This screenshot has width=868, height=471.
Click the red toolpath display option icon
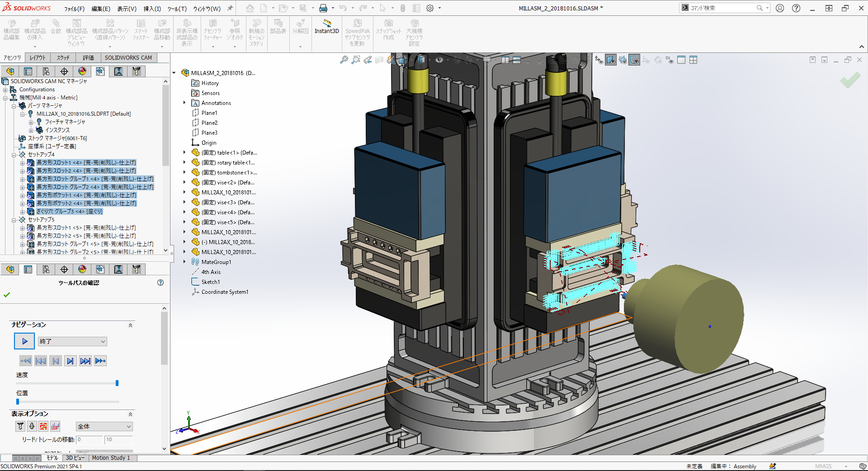pyautogui.click(x=43, y=426)
